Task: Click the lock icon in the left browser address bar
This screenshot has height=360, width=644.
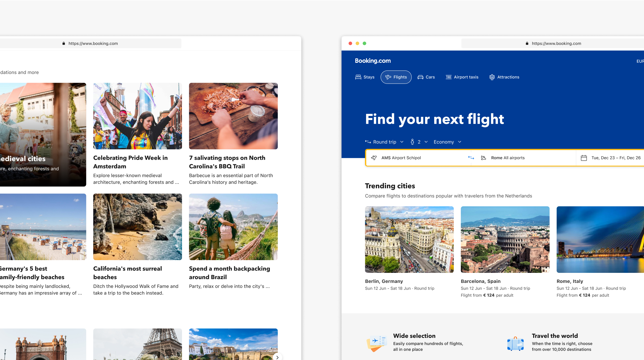Action: [x=64, y=43]
